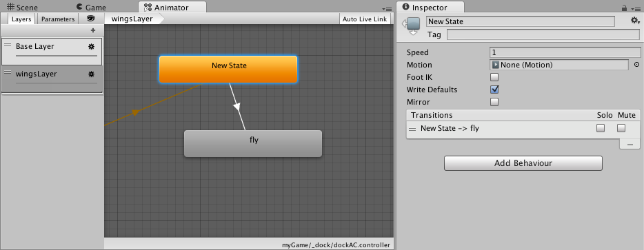644x250 pixels.
Task: Select the fly state node
Action: tap(253, 143)
